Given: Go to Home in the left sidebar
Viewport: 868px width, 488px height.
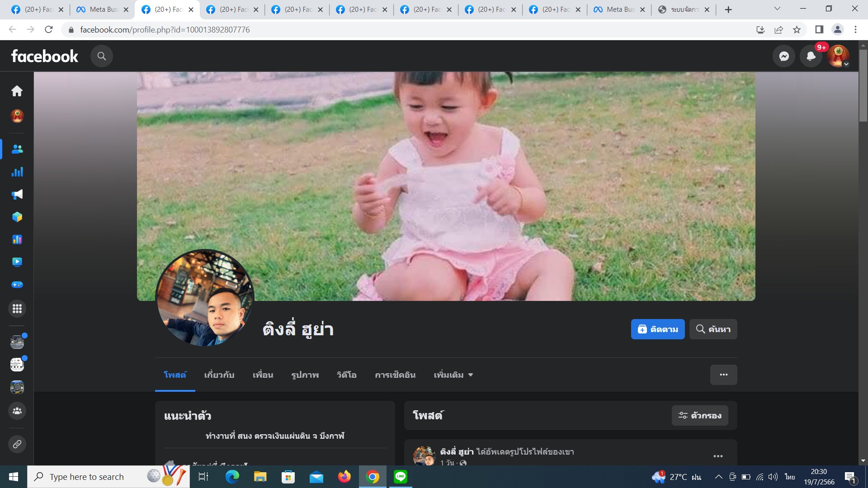Looking at the screenshot, I should pyautogui.click(x=17, y=91).
